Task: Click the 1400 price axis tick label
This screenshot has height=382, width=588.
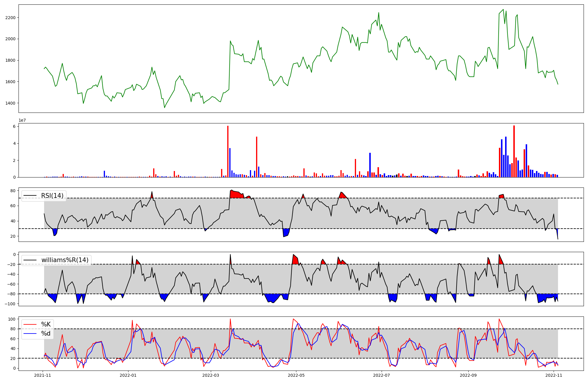Action: pos(10,103)
